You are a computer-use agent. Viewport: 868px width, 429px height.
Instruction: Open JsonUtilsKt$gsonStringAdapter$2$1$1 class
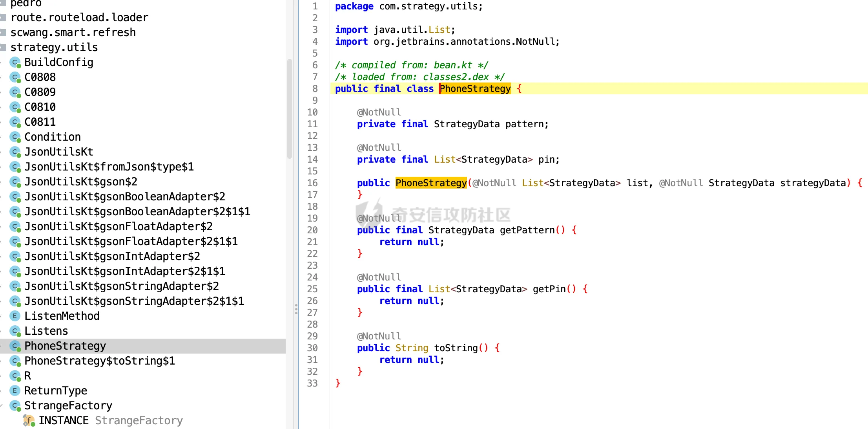[x=134, y=301]
